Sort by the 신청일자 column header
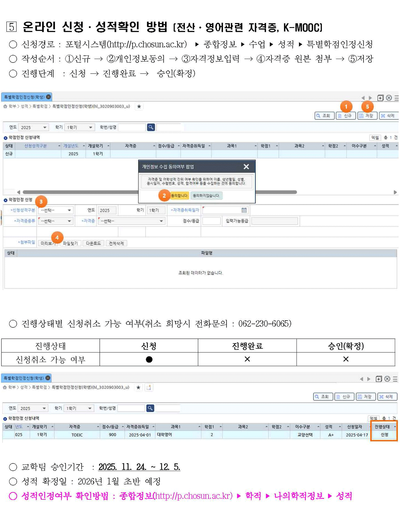 tap(354, 426)
